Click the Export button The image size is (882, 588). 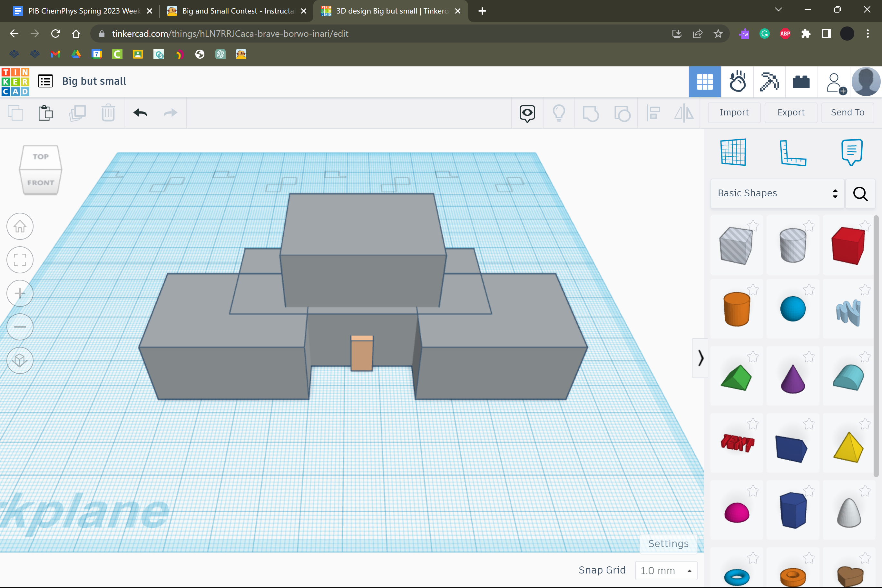tap(790, 113)
